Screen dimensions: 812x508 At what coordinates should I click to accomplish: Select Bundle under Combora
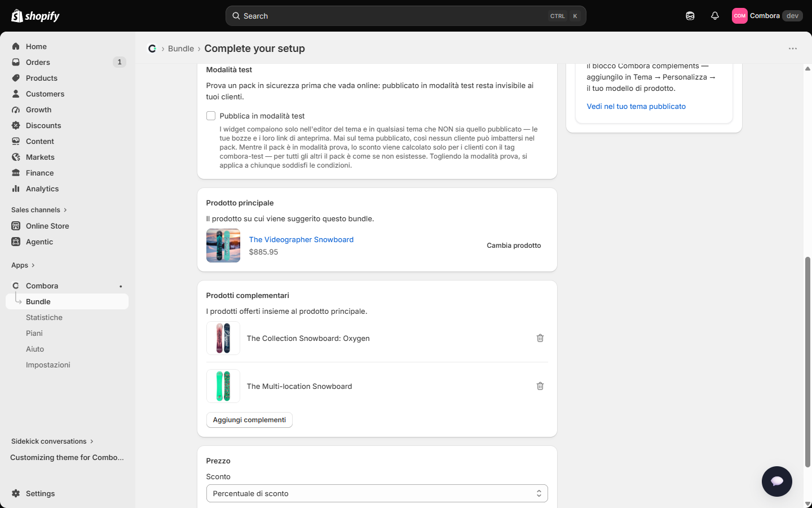click(x=67, y=301)
